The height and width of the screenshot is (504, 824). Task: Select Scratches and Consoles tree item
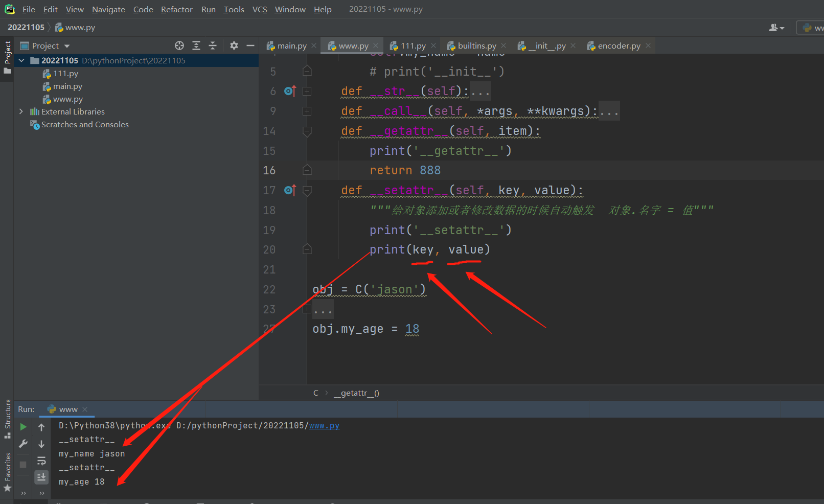pos(79,125)
